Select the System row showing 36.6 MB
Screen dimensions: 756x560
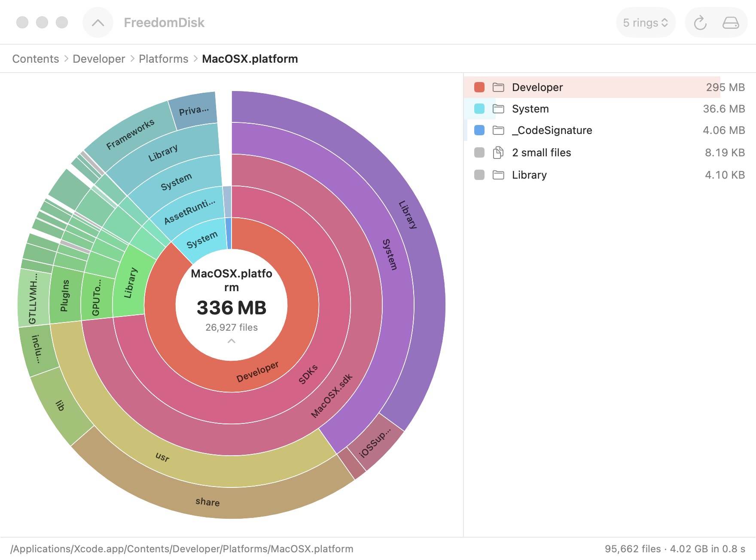[609, 109]
